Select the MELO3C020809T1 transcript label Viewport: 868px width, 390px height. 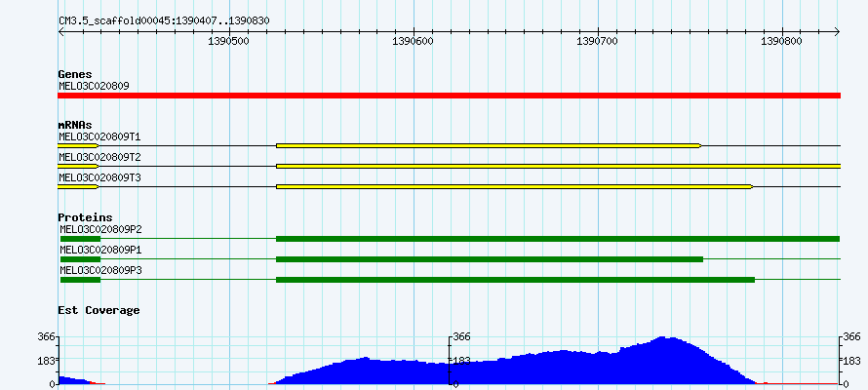[x=99, y=136]
